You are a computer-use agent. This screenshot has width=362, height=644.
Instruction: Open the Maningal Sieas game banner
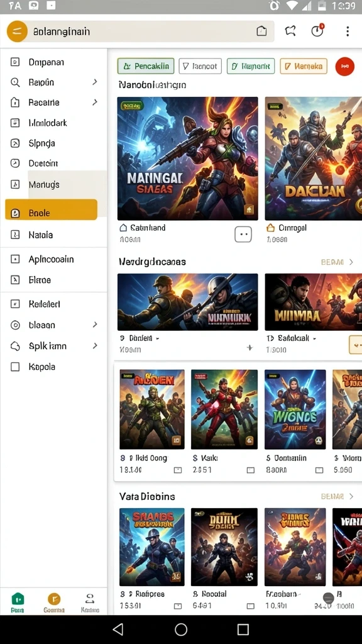click(187, 158)
